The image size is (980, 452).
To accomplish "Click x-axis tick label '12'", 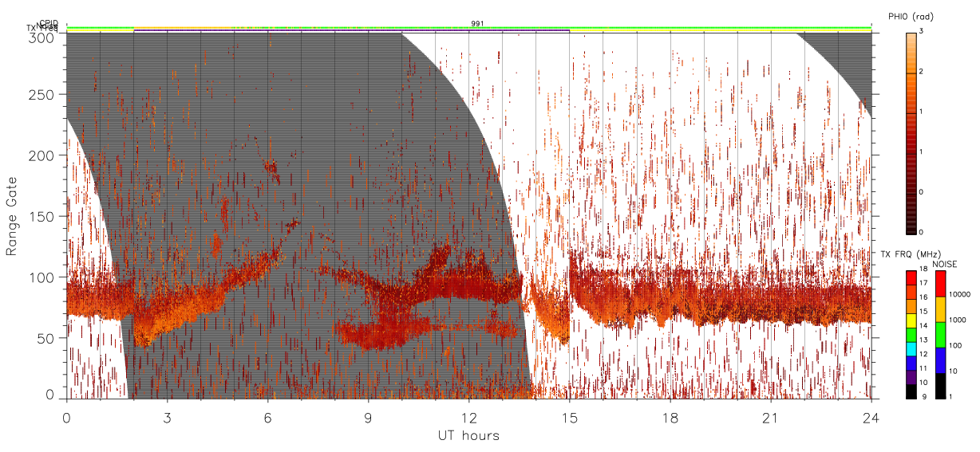I will point(469,418).
